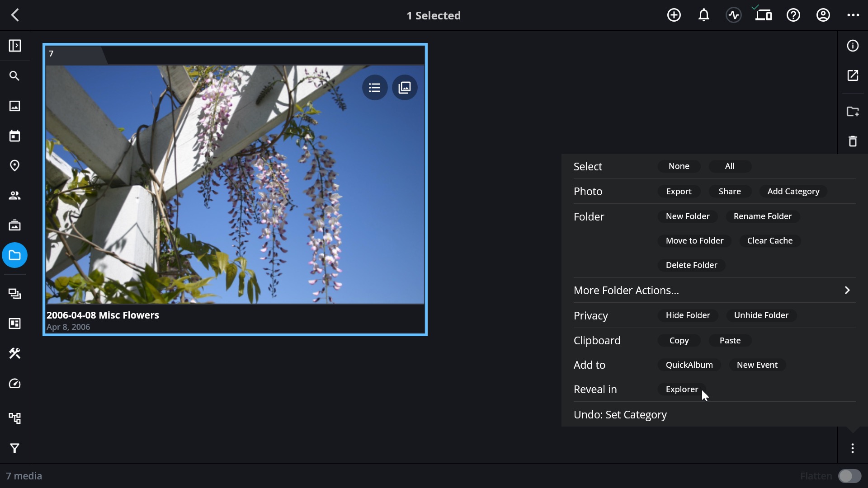This screenshot has width=868, height=488.
Task: Click New Event
Action: click(757, 365)
